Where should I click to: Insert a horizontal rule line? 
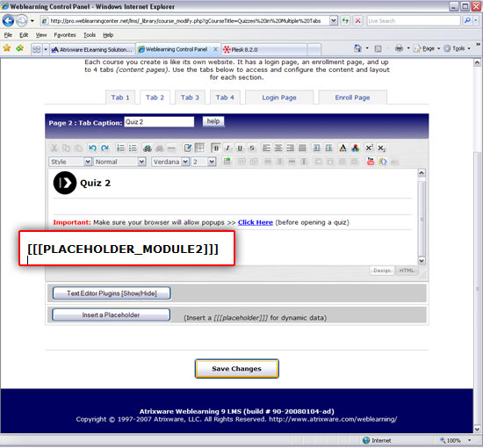tap(171, 148)
